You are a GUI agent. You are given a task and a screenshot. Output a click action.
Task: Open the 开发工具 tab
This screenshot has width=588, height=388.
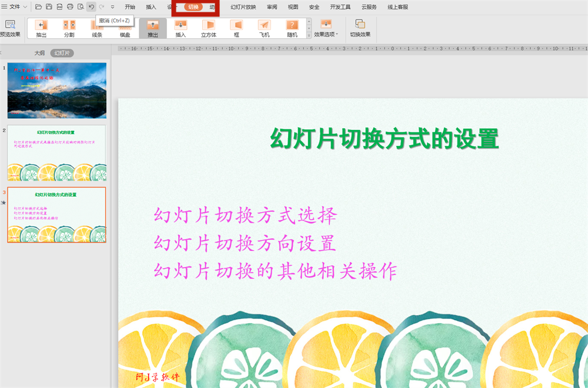coord(340,6)
